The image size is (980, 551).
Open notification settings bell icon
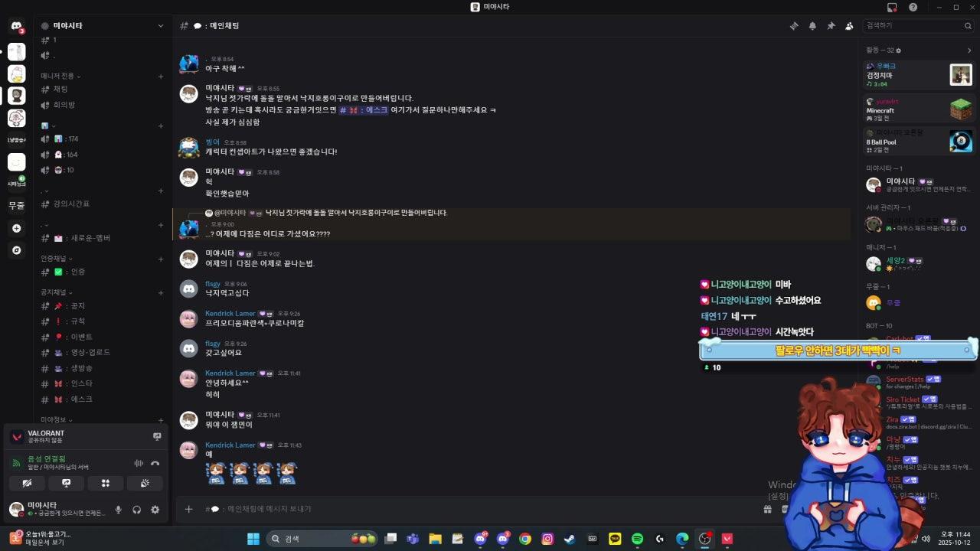[x=812, y=26]
